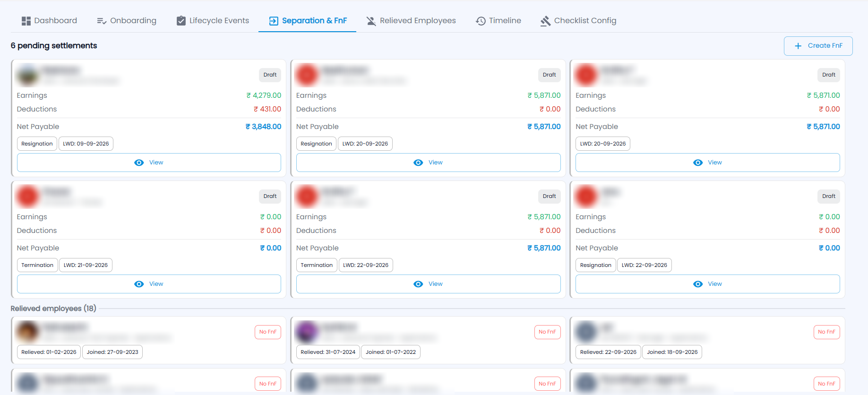
Task: Click the Separation & FnF exit icon
Action: coord(274,21)
